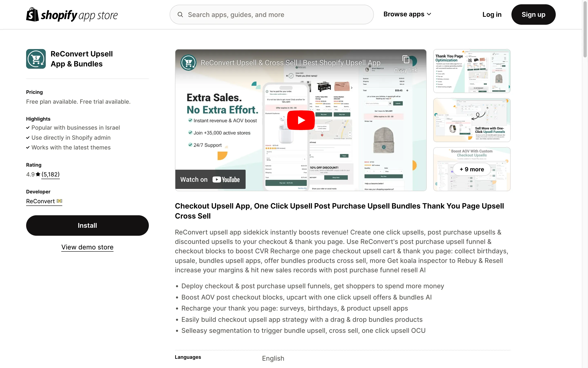Open the Thank You Page Optimization thumbnail
Screen dimensions: 588x368
coord(472,71)
